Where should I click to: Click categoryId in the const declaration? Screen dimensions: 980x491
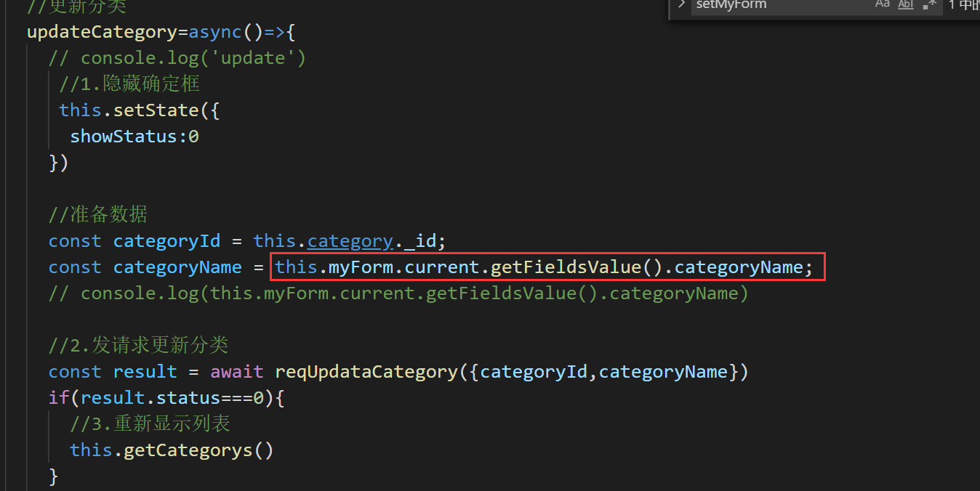(166, 240)
